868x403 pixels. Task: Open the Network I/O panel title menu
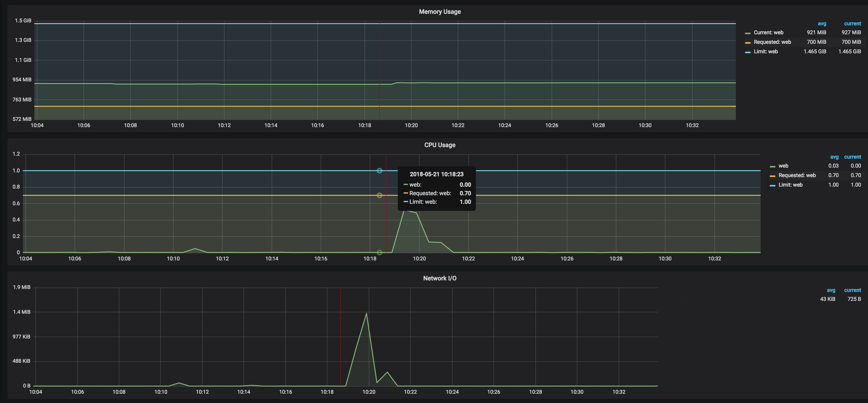coord(439,278)
